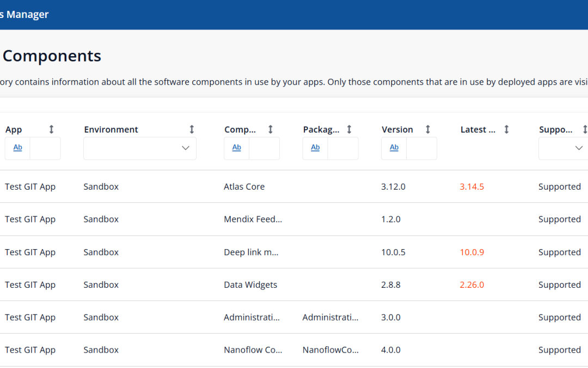Focus the Version filter input box

tap(421, 148)
